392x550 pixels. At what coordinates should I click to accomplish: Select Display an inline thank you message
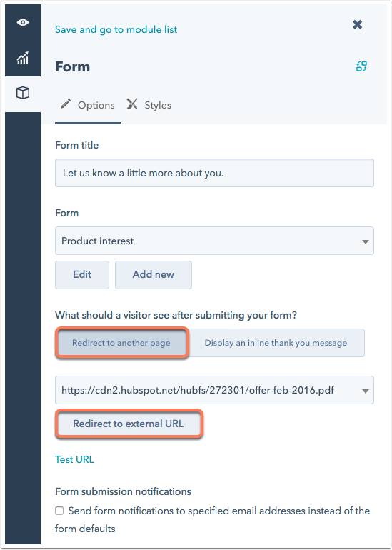(x=276, y=343)
